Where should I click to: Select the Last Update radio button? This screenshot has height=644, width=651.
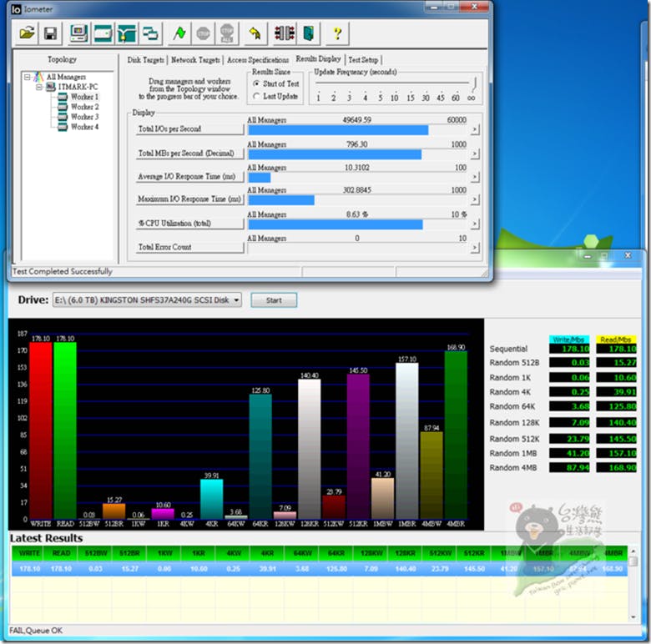coord(256,97)
